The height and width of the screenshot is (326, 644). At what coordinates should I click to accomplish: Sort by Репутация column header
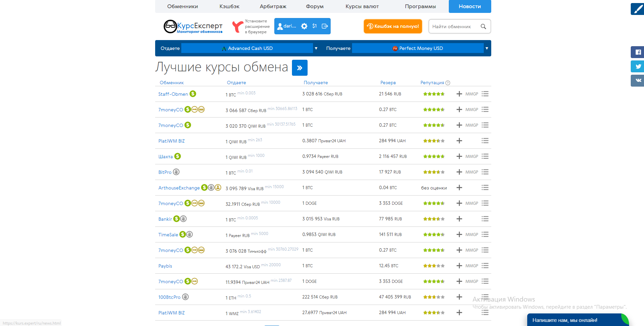tap(432, 83)
